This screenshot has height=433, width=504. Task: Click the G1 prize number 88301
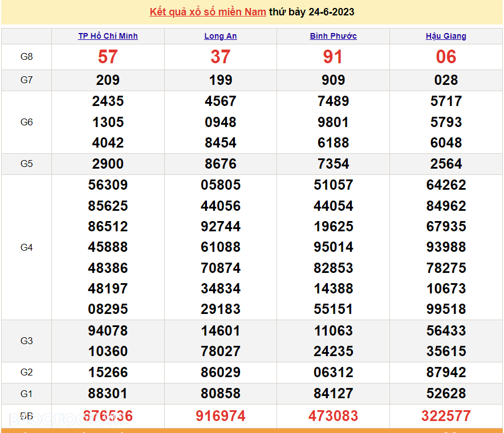[x=108, y=393]
